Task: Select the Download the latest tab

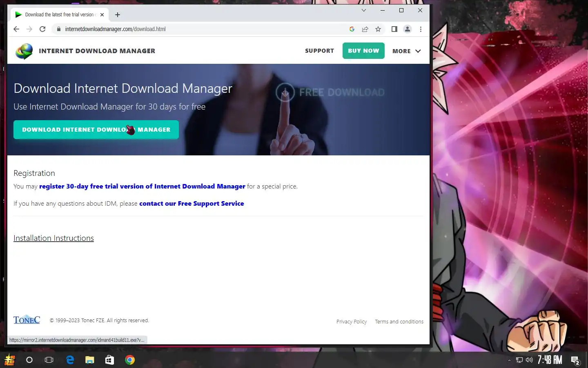Action: click(59, 15)
